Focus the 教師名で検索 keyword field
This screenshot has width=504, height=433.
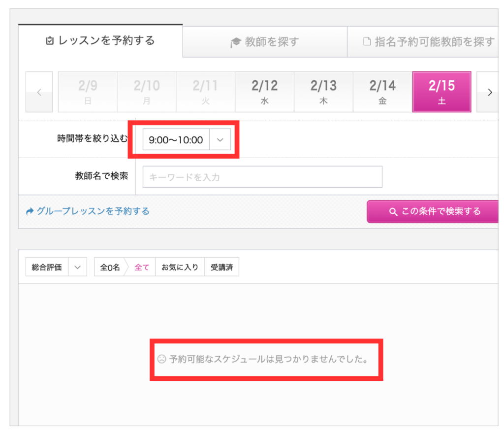(262, 177)
